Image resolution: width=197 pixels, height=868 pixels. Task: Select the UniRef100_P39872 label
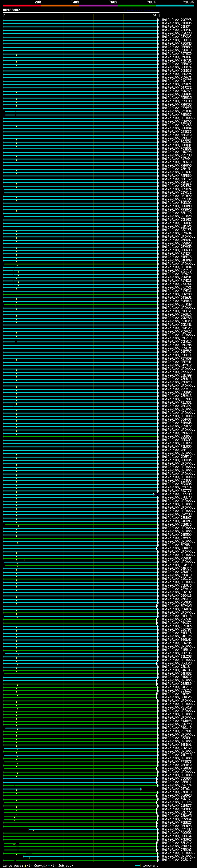coord(177,426)
